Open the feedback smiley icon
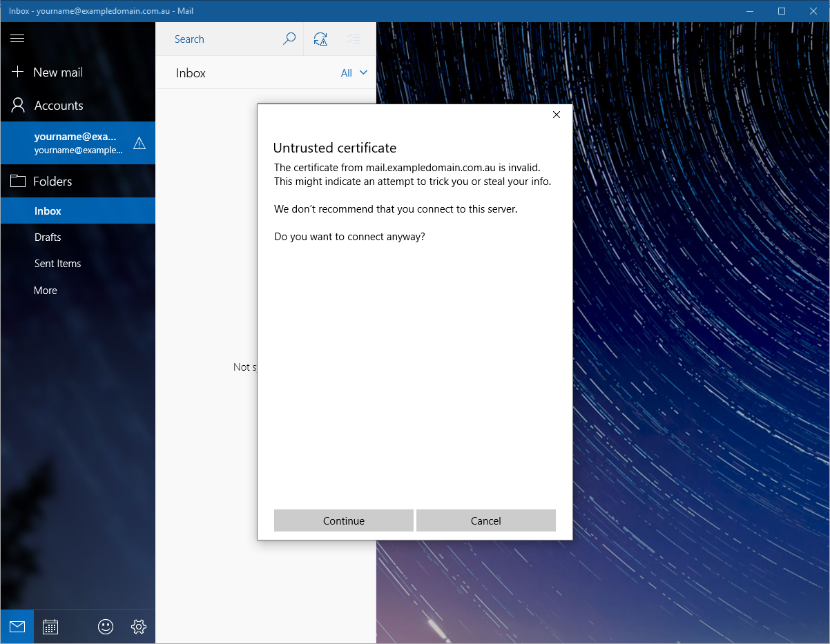 point(106,627)
